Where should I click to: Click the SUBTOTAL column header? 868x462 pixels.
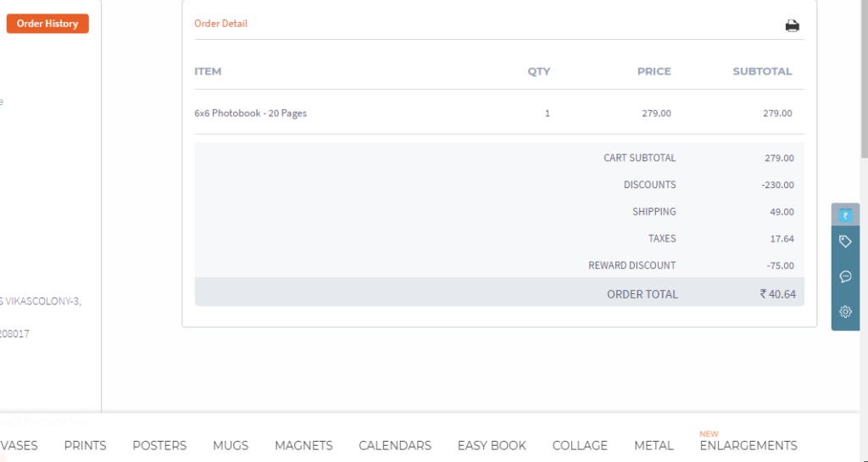click(762, 71)
